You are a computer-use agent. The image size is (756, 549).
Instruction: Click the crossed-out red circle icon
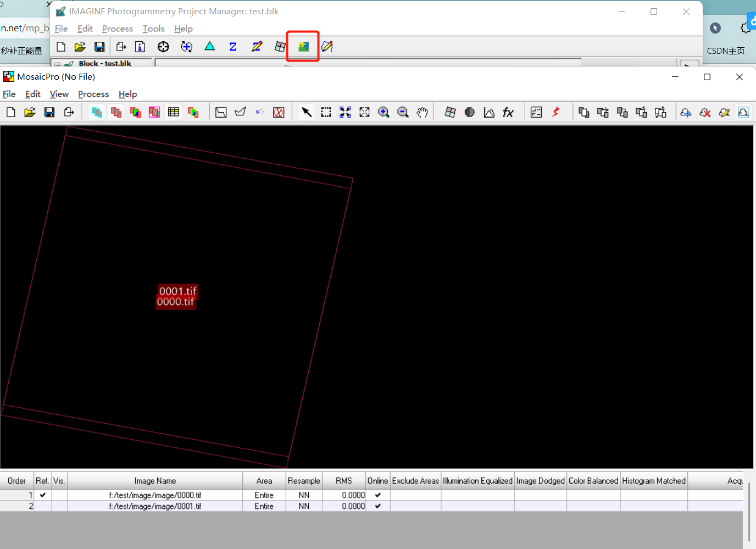[x=279, y=112]
